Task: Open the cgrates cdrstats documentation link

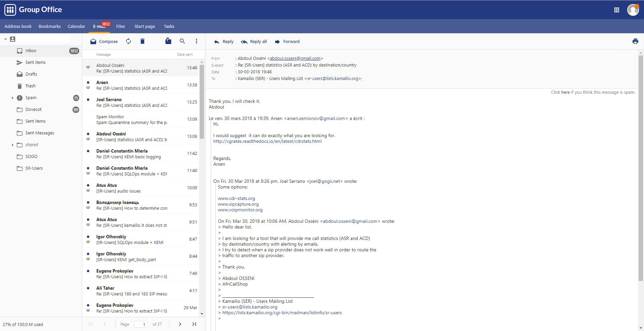Action: point(267,141)
